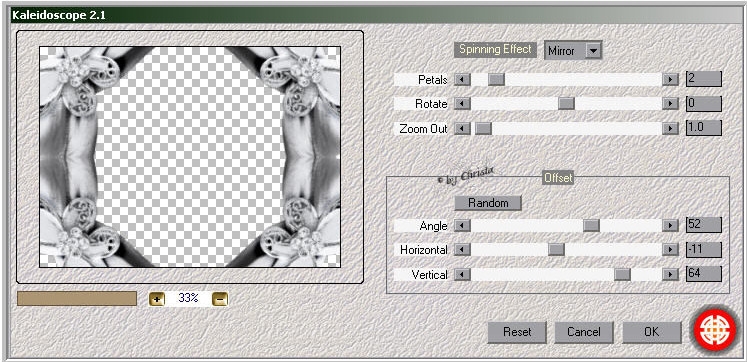Click the Rotate slider thumb
Viewport: 747px width, 362px height.
click(x=566, y=103)
